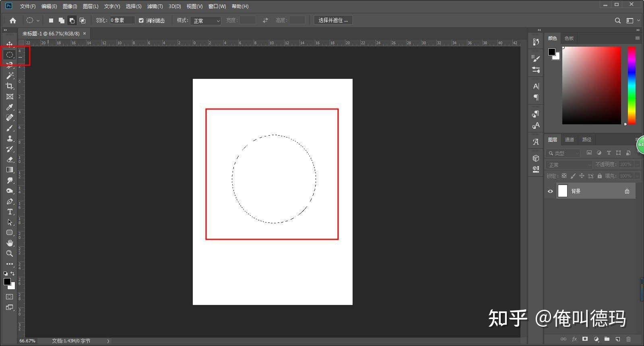Switch to the 通道 channels tab
Screen dimensions: 644x346
click(x=570, y=140)
